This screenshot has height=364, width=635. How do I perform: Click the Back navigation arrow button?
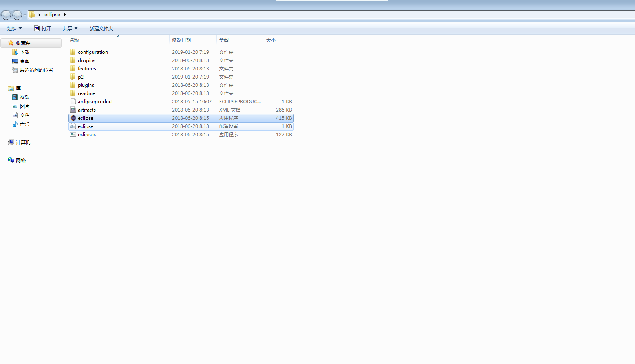point(6,15)
